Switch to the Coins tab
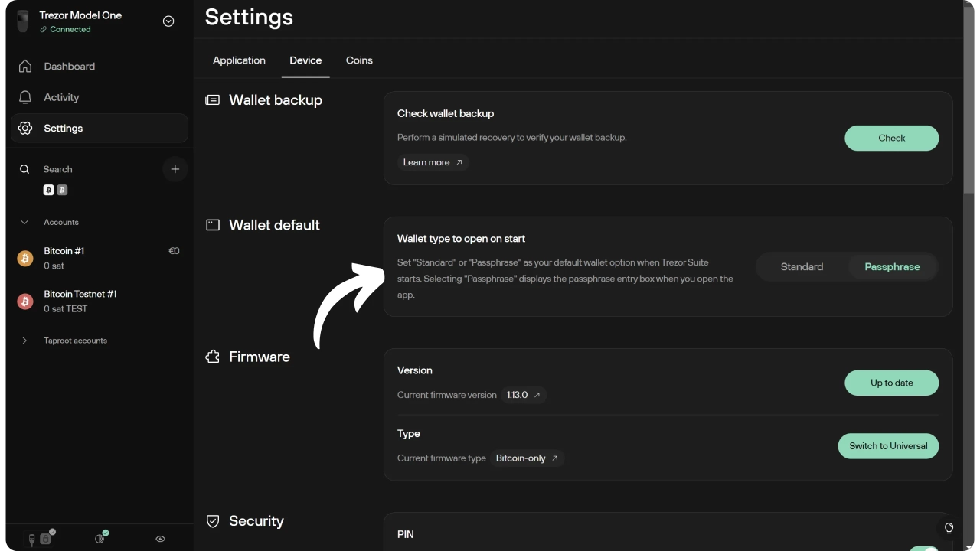The height and width of the screenshot is (551, 980). (x=359, y=60)
